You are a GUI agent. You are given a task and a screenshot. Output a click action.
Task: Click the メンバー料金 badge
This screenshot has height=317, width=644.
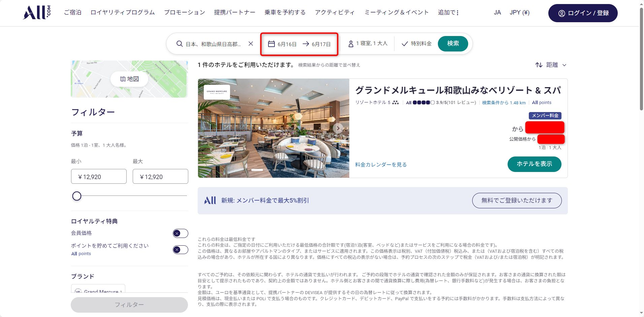(545, 116)
